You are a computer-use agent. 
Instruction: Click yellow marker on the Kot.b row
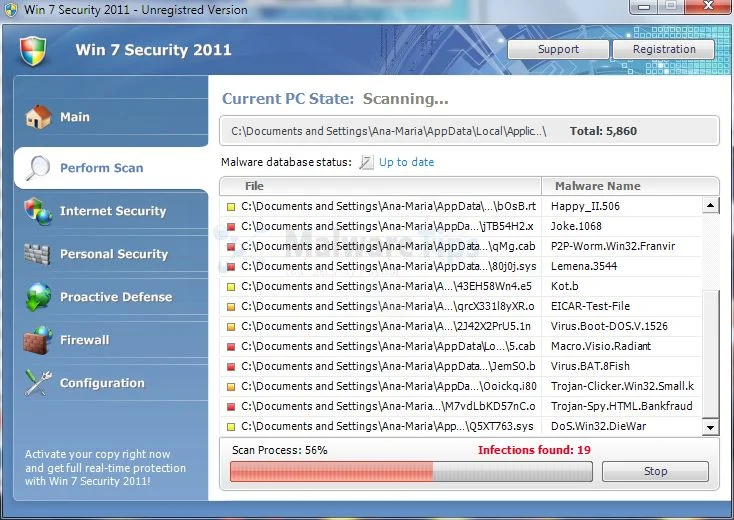pyautogui.click(x=231, y=287)
